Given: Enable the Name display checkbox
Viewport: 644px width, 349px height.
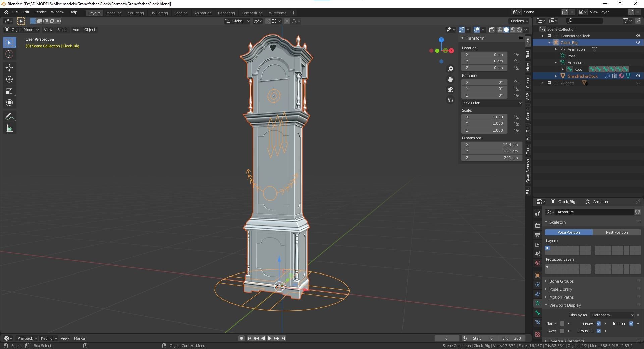Looking at the screenshot, I should click(x=562, y=323).
